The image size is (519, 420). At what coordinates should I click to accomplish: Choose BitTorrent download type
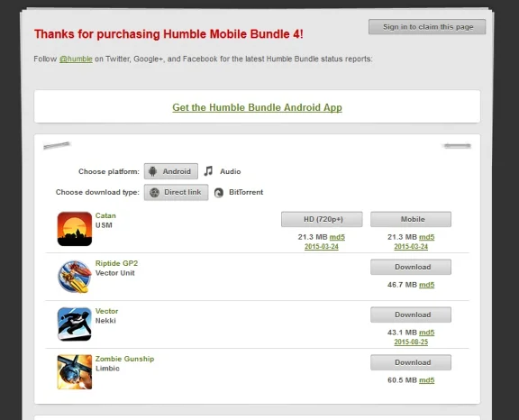point(239,192)
